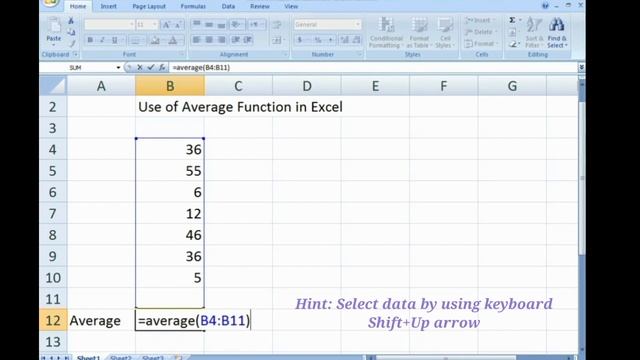Viewport: 640px width, 360px height.
Task: Toggle Italic formatting
Action: tap(102, 40)
